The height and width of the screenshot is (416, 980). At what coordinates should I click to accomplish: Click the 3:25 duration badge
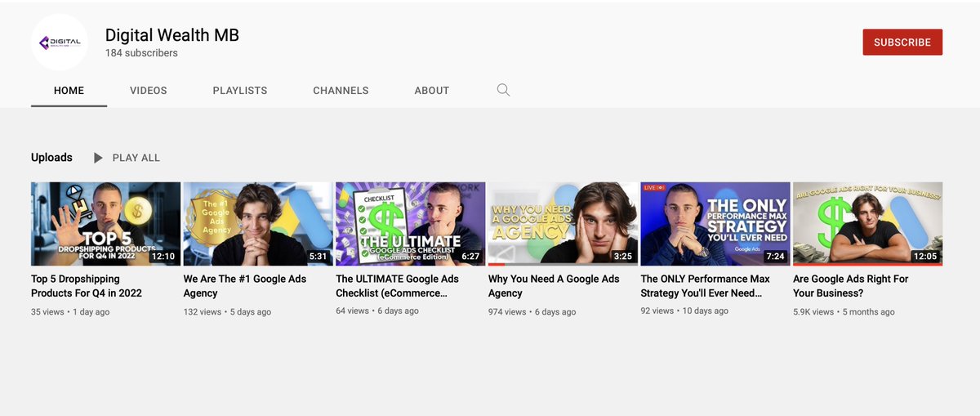623,256
